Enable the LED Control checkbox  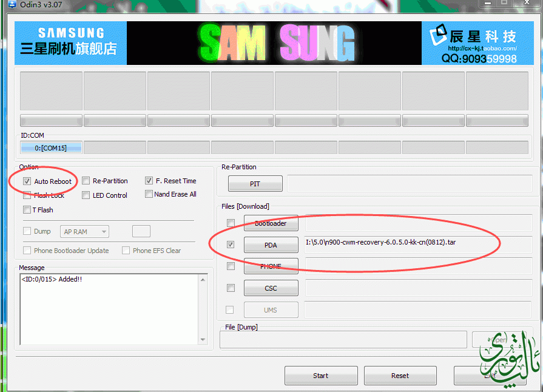[x=86, y=195]
